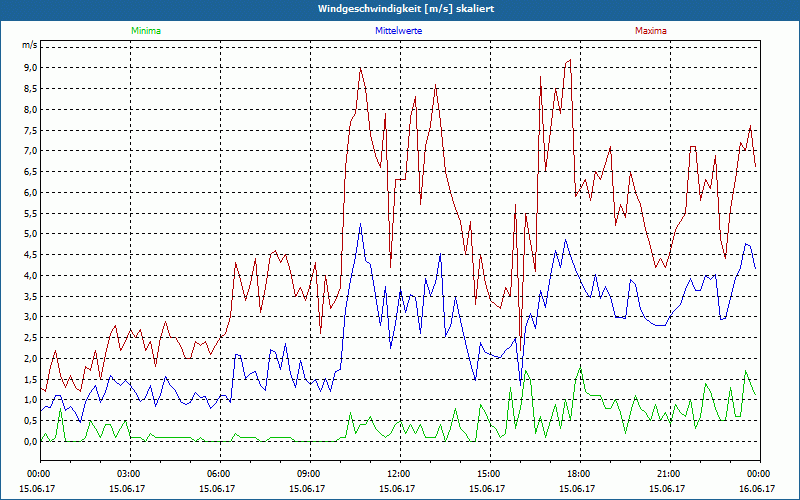Click the '16.06.17' date label
This screenshot has height=500, width=800.
point(757,489)
